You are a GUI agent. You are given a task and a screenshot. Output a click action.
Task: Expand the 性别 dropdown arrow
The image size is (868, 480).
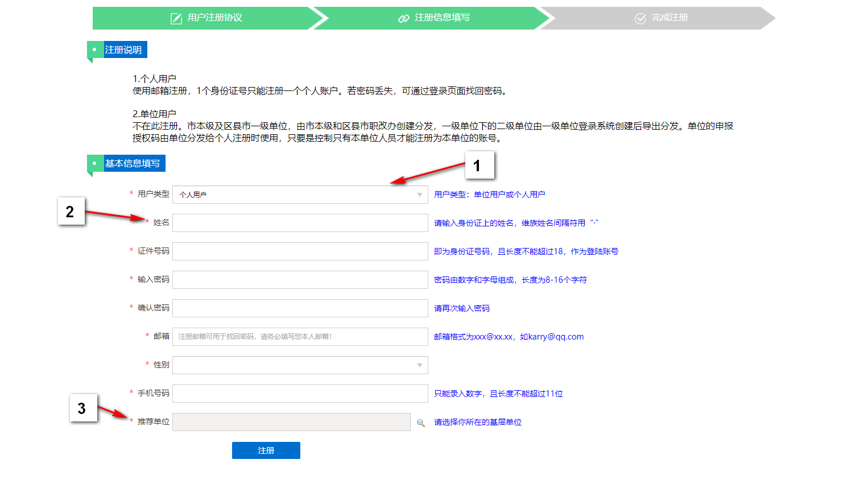(x=419, y=365)
